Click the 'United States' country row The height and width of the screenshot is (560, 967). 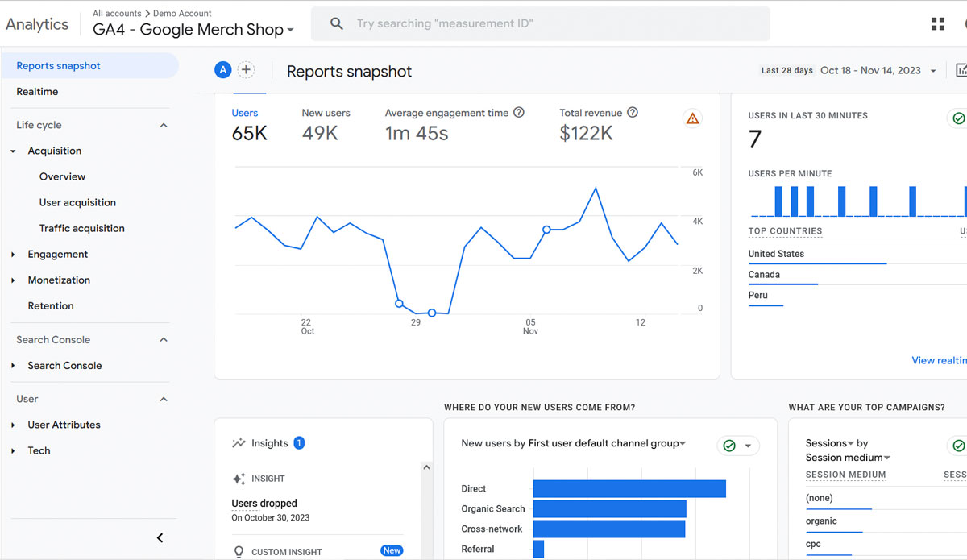[857, 254]
